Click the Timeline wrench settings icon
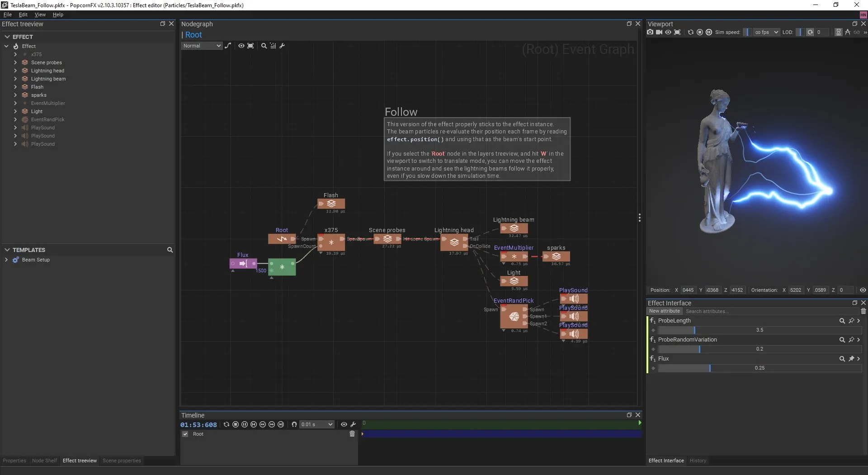868x475 pixels. click(353, 424)
